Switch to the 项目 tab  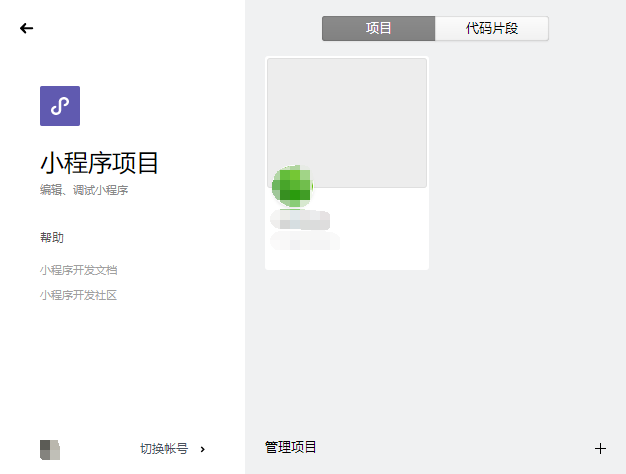tap(378, 28)
